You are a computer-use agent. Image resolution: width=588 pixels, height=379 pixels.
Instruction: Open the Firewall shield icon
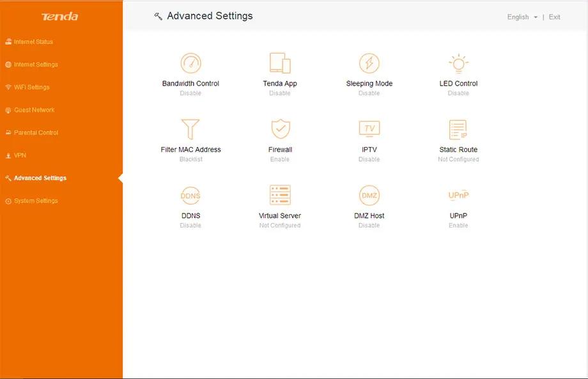coord(281,129)
